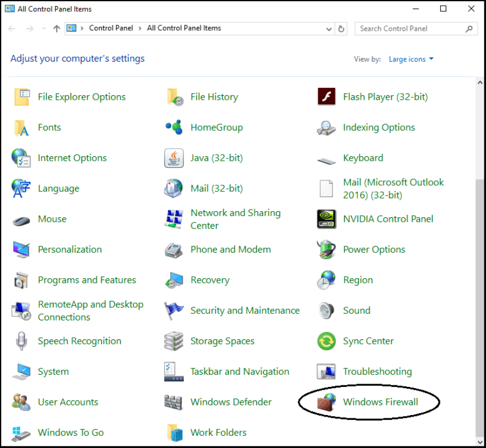Click the Programs and Features link text
486x448 pixels.
(x=87, y=280)
